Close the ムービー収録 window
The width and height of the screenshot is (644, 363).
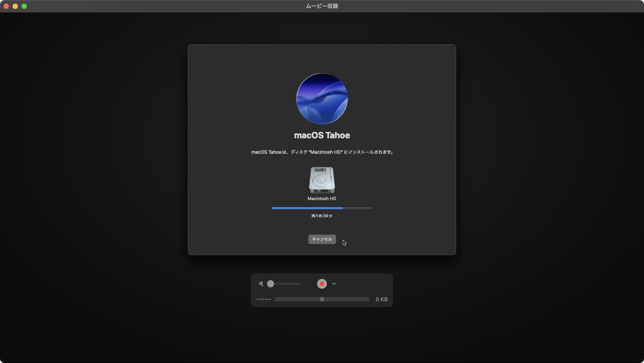(6, 6)
